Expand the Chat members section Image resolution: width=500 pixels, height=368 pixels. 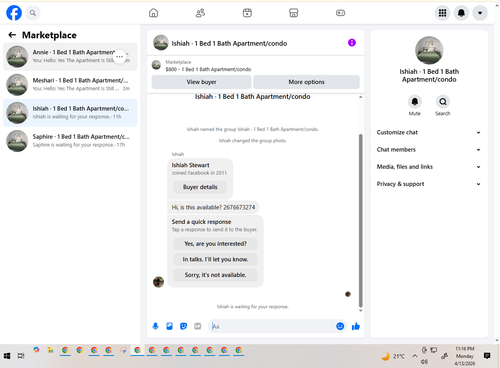pos(429,150)
